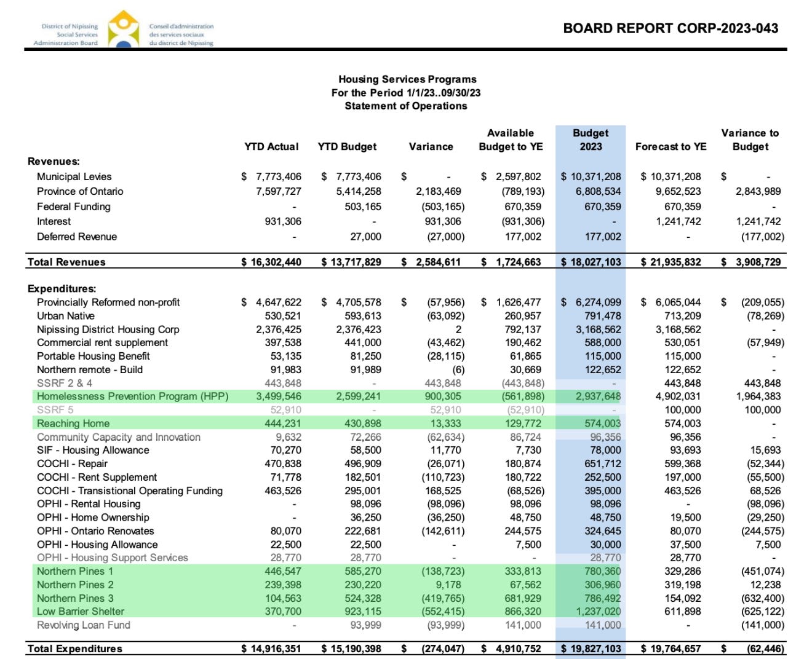The image size is (812, 659).
Task: Select the 'Deferred Revenue' row label
Action: tap(77, 237)
